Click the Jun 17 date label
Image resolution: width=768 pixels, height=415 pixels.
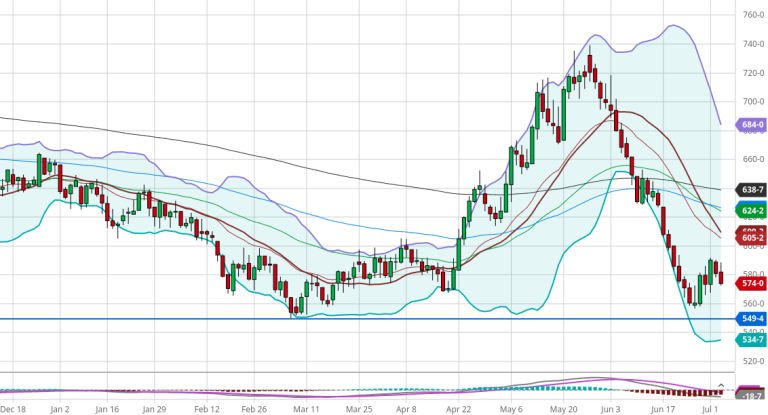664,409
